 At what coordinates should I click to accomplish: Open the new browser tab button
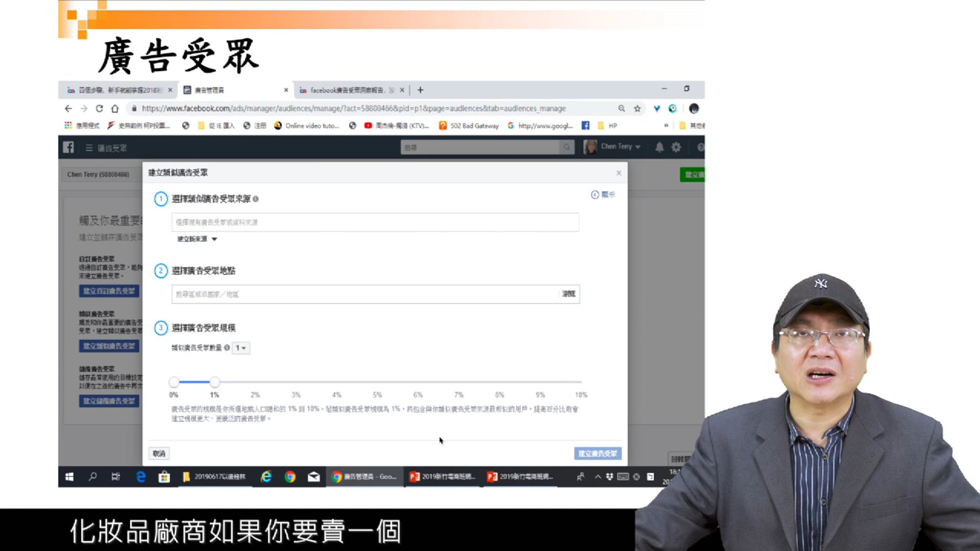click(421, 90)
